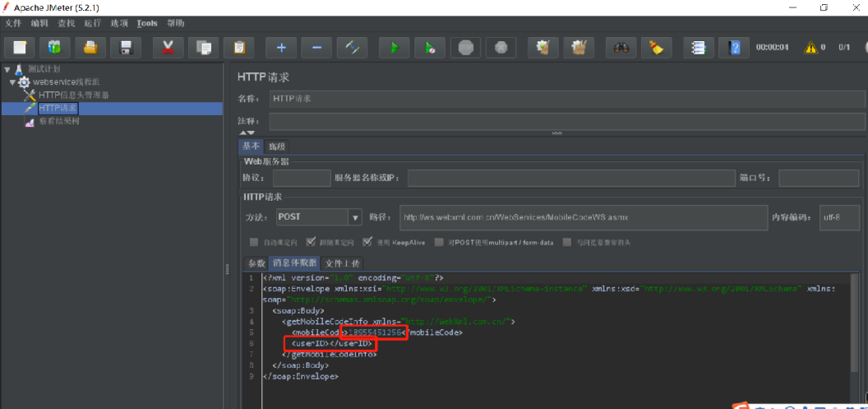Screen dimensions: 868x409
Task: Paste element with clipboard icon
Action: pos(239,48)
